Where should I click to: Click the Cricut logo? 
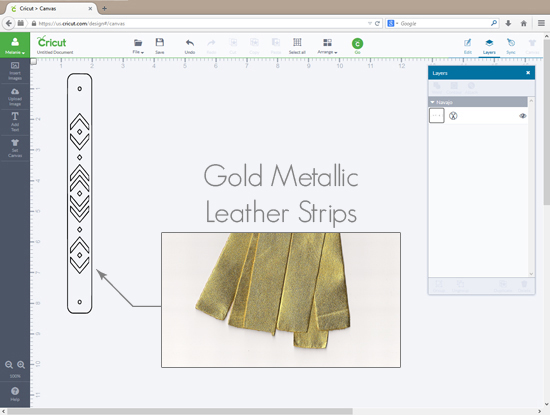tap(52, 42)
